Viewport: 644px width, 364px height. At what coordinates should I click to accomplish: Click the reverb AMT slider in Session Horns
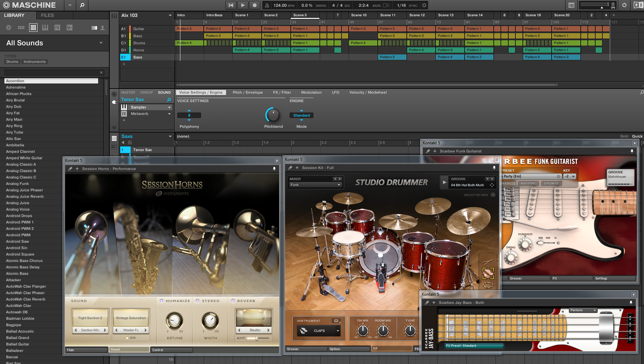tap(257, 338)
